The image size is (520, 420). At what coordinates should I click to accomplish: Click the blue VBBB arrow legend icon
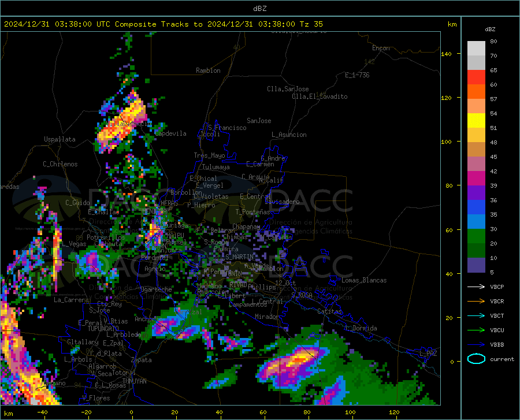(x=476, y=344)
